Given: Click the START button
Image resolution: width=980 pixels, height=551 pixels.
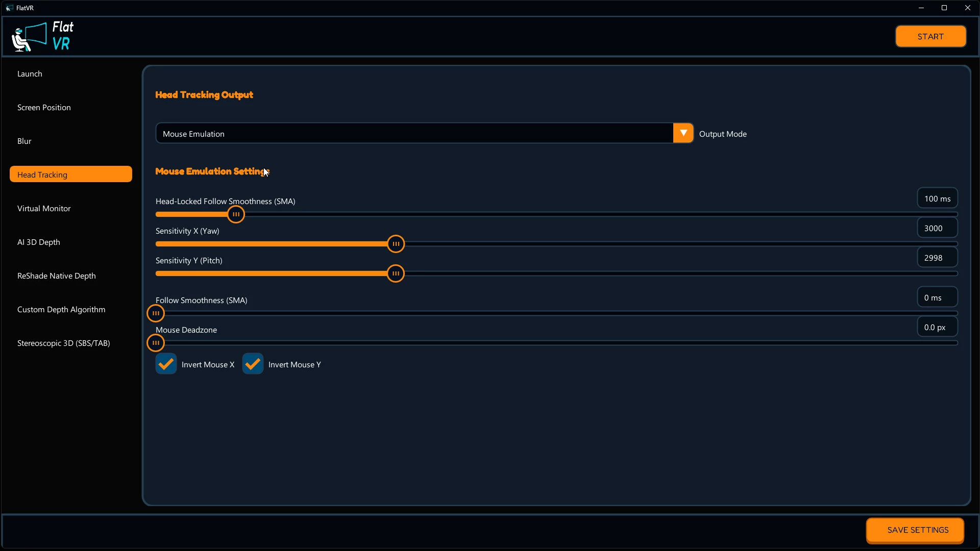Looking at the screenshot, I should pos(930,36).
